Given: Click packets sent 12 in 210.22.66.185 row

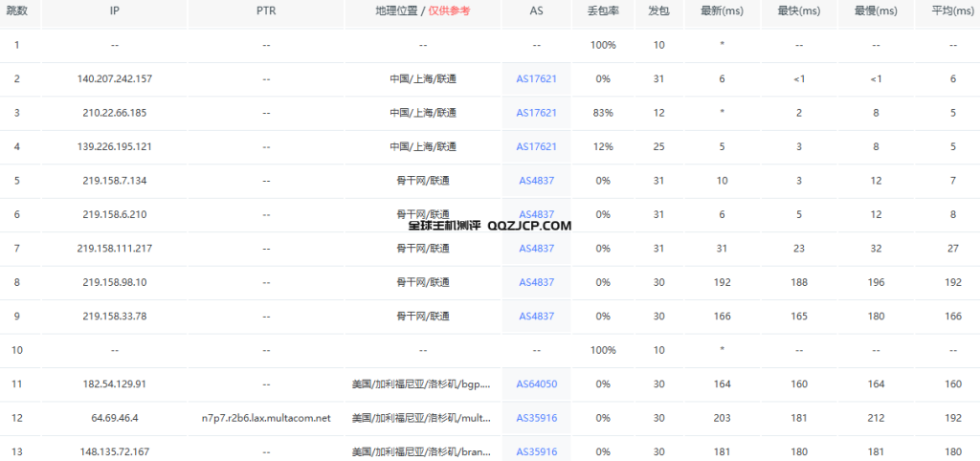Looking at the screenshot, I should tap(659, 113).
